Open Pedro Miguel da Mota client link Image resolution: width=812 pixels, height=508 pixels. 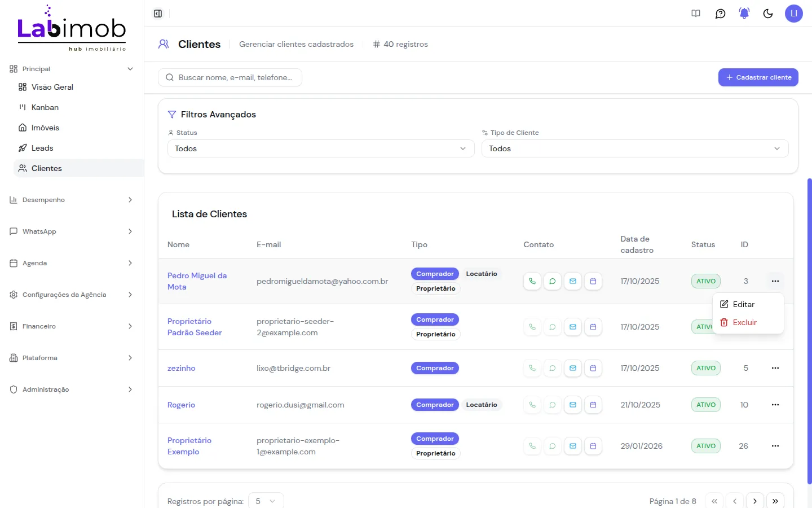click(197, 281)
